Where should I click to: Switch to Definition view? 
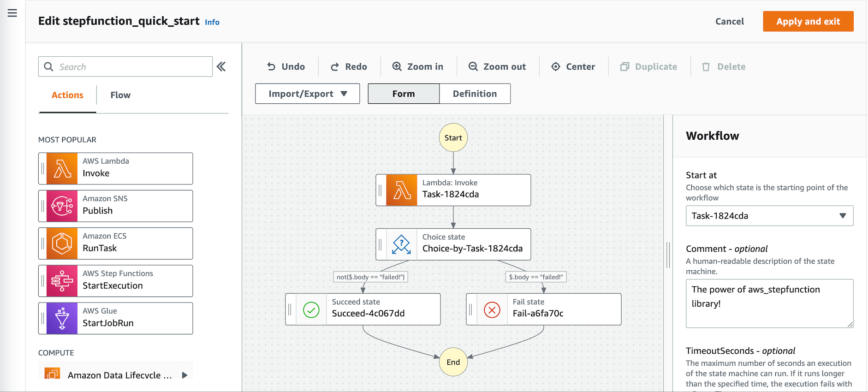(x=475, y=94)
